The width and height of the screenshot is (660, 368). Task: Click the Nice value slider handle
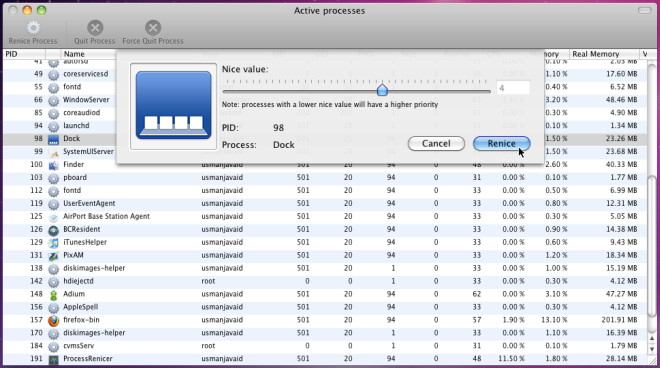(x=382, y=89)
